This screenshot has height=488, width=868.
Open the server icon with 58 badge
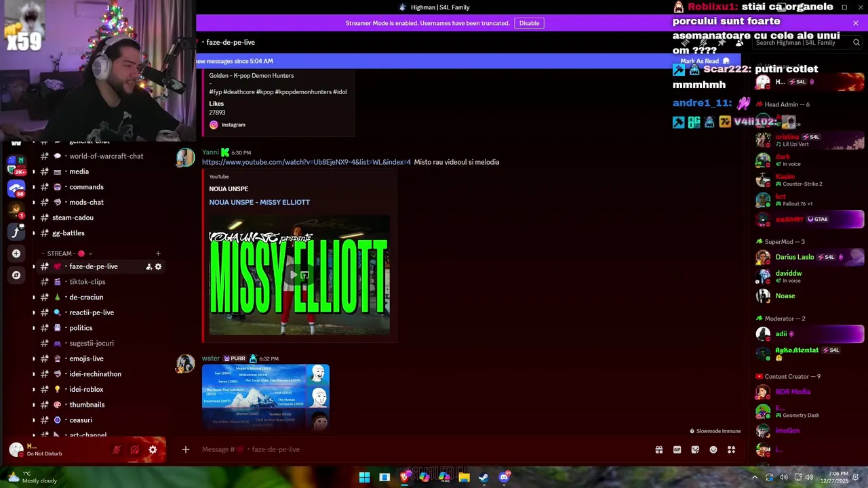point(16,188)
